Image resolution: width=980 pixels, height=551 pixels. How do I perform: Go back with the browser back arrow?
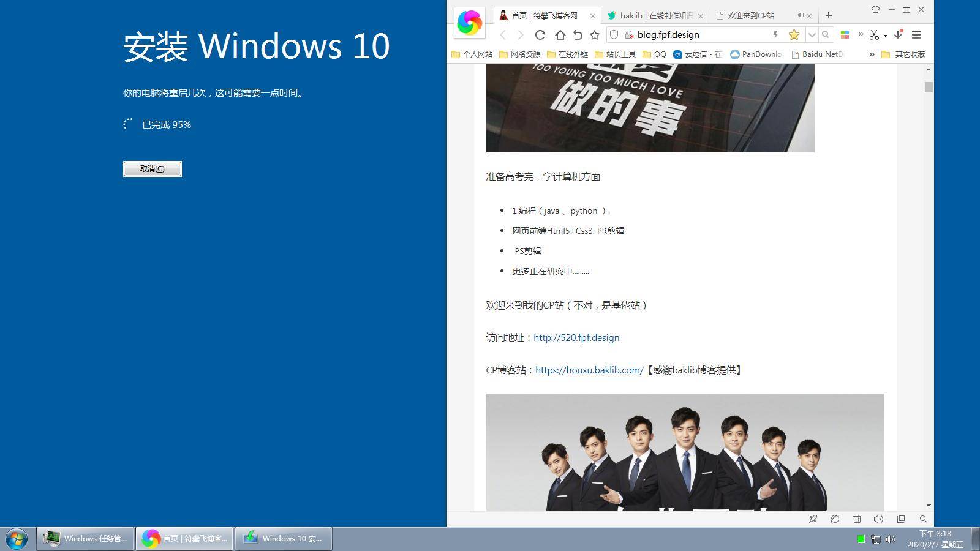click(x=503, y=35)
